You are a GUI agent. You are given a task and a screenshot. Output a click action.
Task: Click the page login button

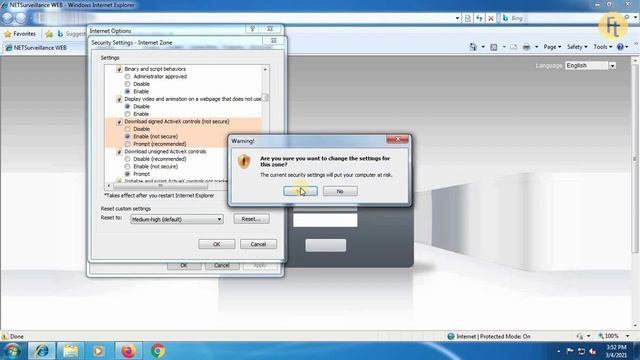[x=326, y=245]
